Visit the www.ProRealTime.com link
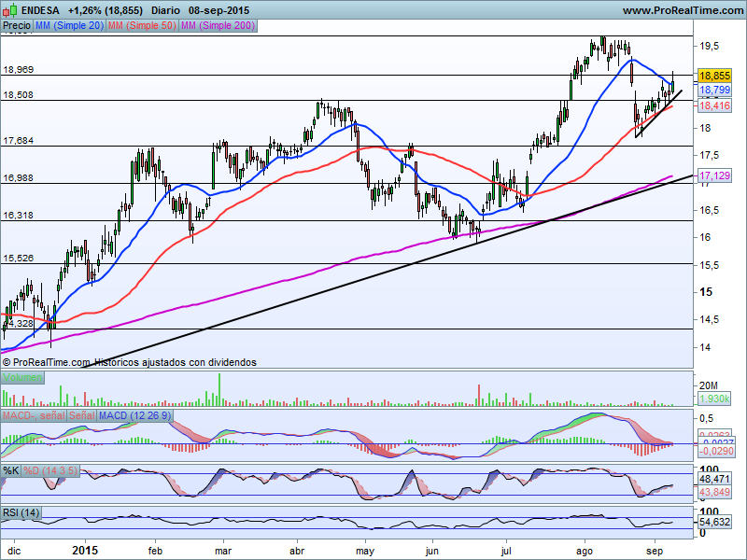 tap(683, 10)
